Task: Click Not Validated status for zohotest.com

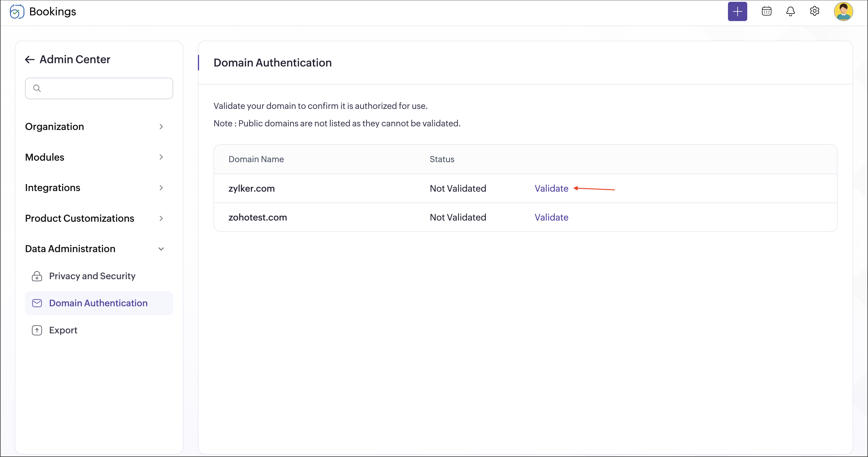Action: click(458, 218)
